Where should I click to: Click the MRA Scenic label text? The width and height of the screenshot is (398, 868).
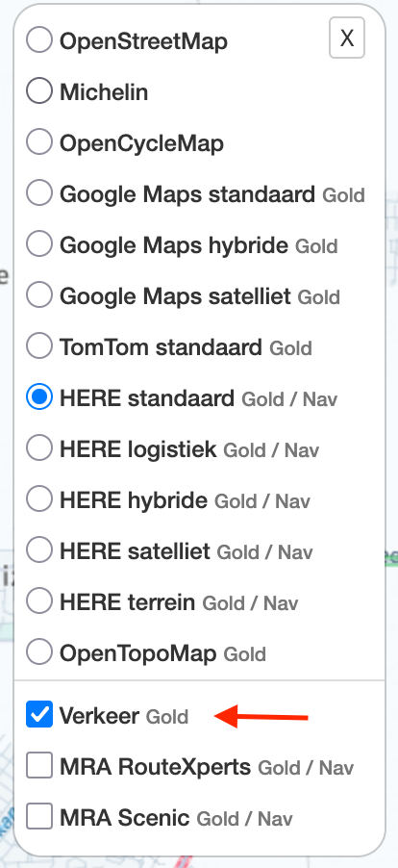click(x=124, y=818)
